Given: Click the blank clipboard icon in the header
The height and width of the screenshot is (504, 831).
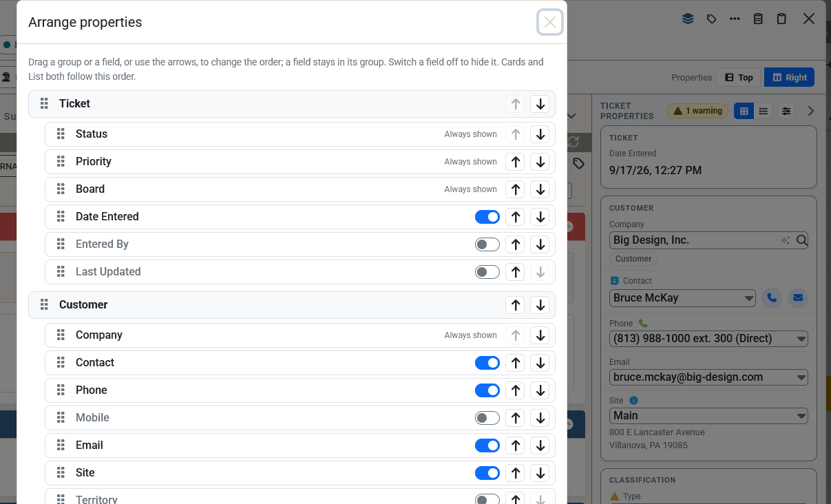Looking at the screenshot, I should 781,19.
